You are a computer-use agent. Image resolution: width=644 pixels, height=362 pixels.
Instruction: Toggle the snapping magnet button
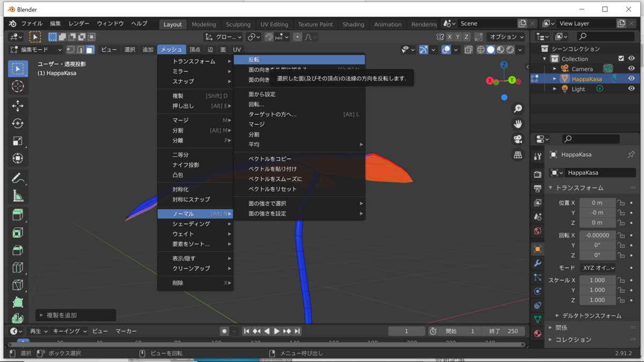click(269, 37)
